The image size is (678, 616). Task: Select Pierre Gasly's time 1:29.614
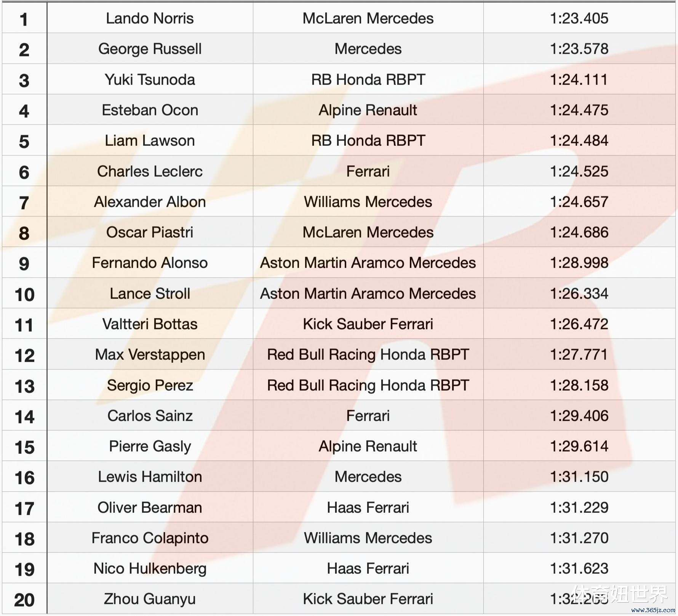579,446
